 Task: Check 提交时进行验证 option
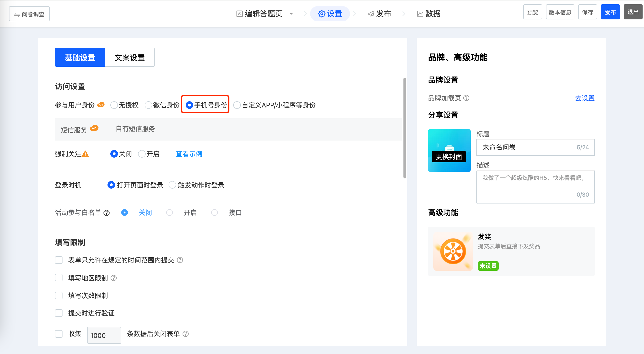click(x=59, y=313)
